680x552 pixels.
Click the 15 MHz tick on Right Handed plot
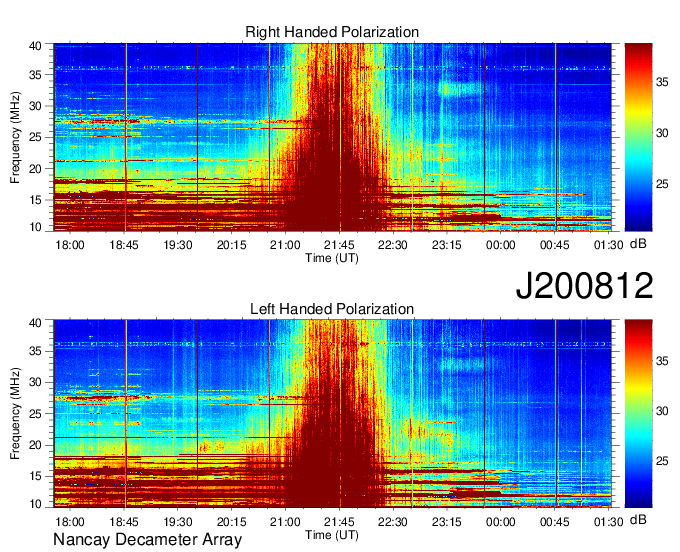(35, 200)
